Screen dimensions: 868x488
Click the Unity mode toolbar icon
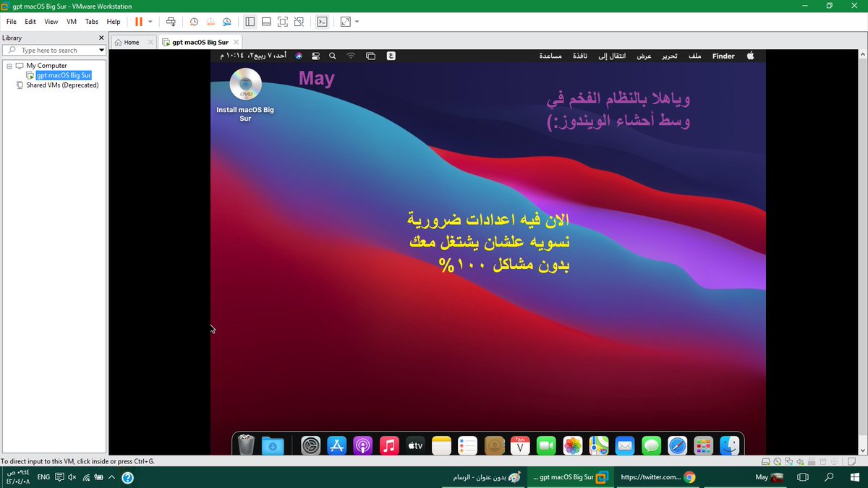299,22
